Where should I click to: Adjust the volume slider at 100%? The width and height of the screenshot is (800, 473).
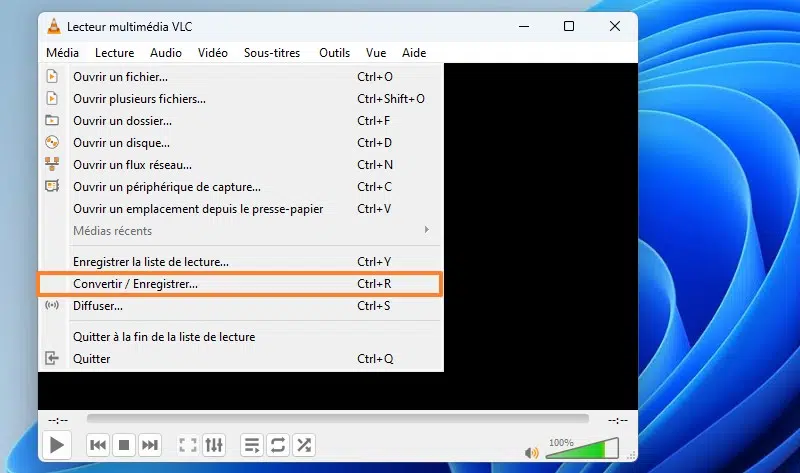point(582,448)
